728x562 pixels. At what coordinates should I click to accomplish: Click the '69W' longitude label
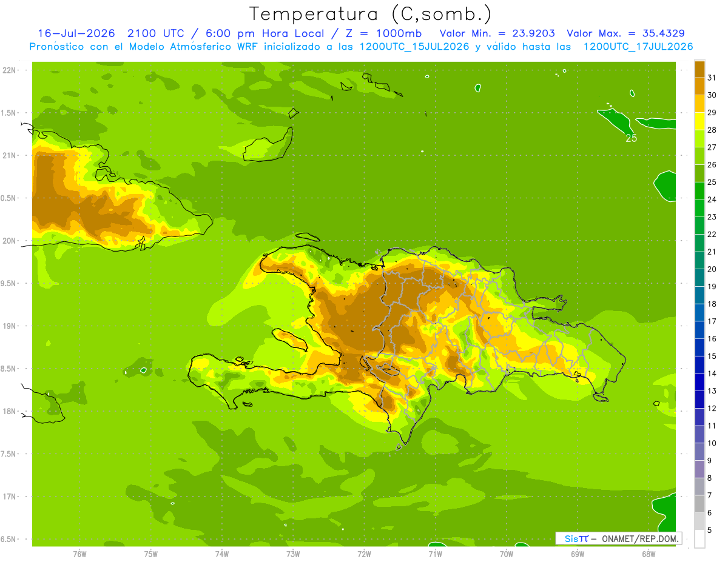tap(578, 554)
